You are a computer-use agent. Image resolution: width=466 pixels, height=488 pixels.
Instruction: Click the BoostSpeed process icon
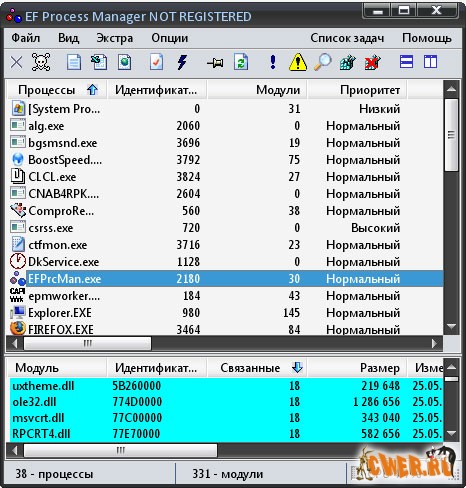coord(18,159)
